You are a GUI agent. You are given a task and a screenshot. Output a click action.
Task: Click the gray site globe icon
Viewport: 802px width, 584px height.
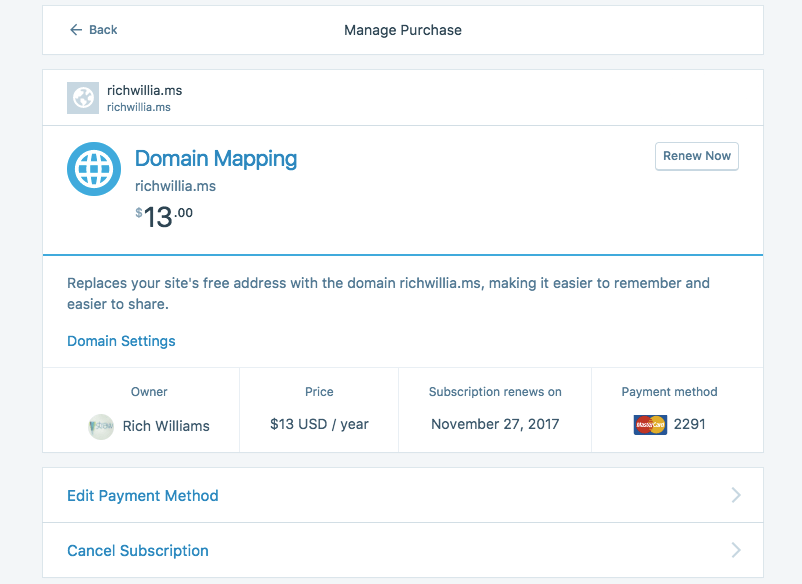pyautogui.click(x=82, y=98)
